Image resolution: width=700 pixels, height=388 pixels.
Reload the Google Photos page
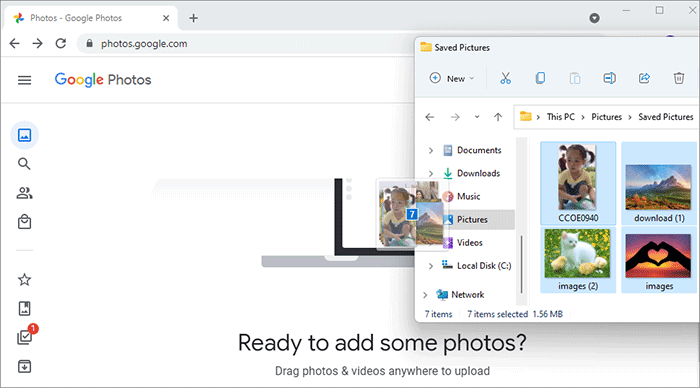coord(61,43)
